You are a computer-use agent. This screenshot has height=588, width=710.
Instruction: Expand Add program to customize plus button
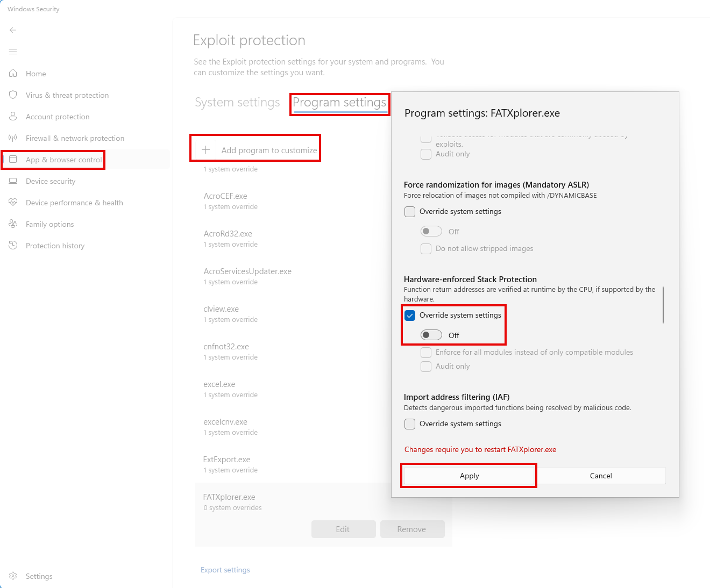(205, 150)
